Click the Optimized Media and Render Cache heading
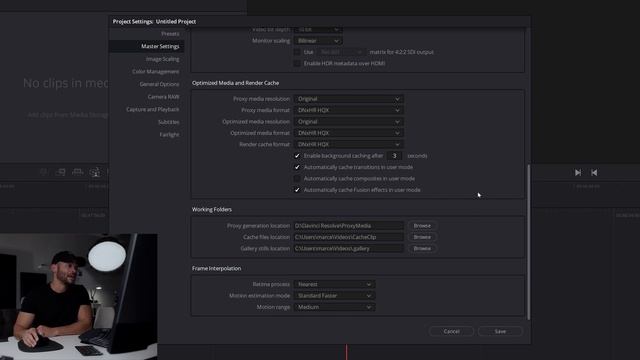The width and height of the screenshot is (640, 360). [x=236, y=83]
